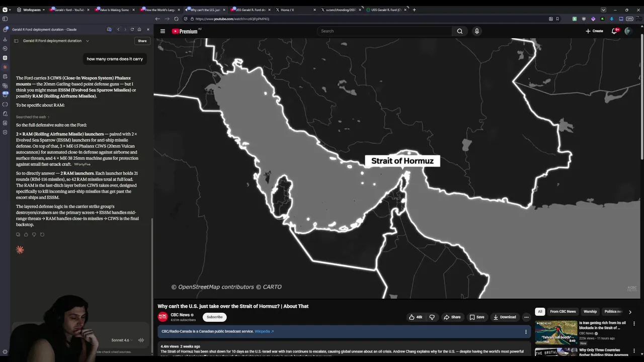The height and width of the screenshot is (362, 644).
Task: Open the green K extension icon
Action: tap(602, 19)
